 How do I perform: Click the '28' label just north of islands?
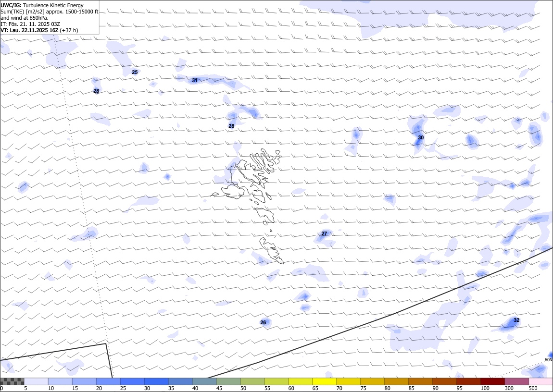[x=231, y=126]
